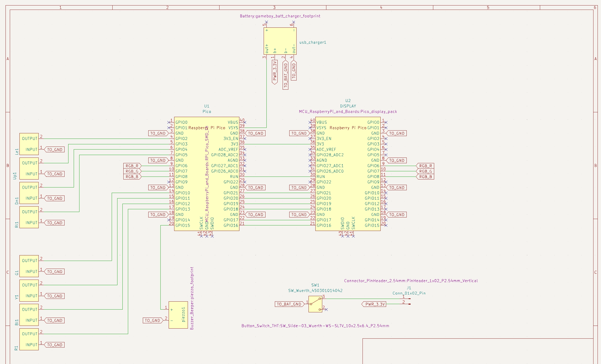Select the RGB_G label left of U1

(x=133, y=171)
